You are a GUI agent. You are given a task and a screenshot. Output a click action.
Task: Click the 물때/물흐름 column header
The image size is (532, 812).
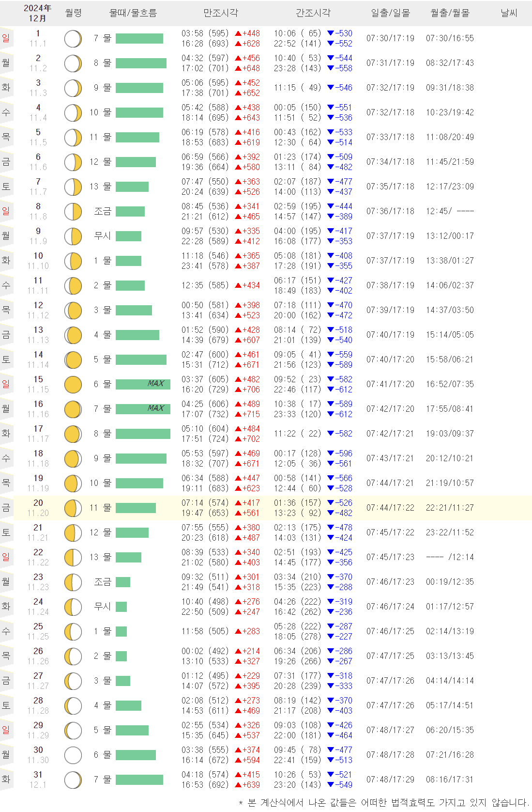click(133, 13)
